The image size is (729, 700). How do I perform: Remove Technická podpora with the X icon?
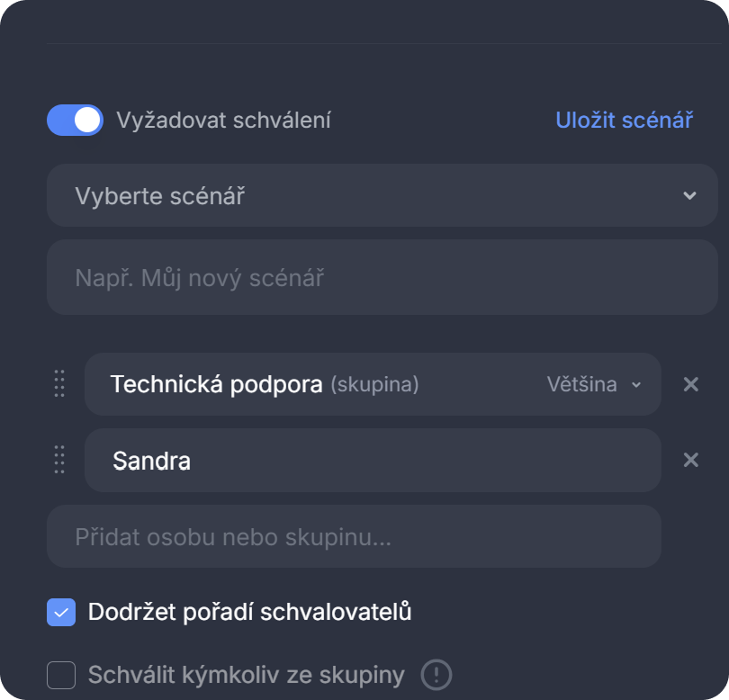click(x=690, y=384)
